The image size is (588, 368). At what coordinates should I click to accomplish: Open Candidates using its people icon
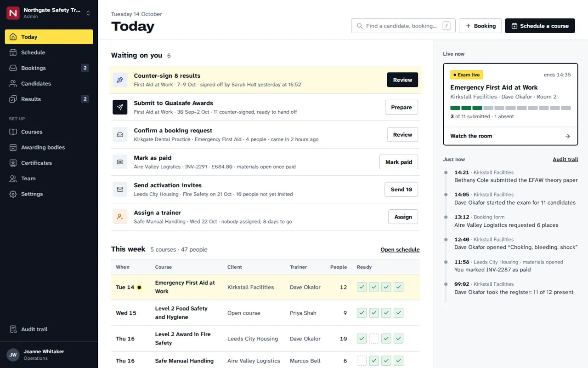click(x=13, y=84)
